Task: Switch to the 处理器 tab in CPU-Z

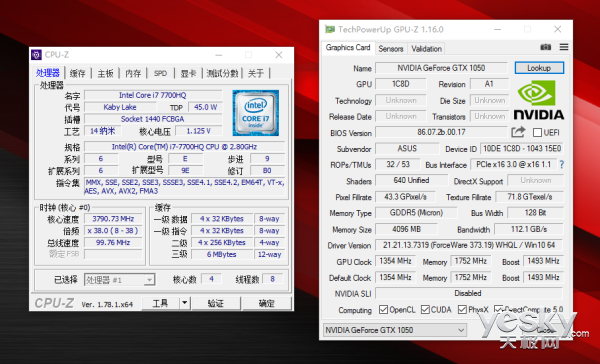Action: click(x=48, y=73)
